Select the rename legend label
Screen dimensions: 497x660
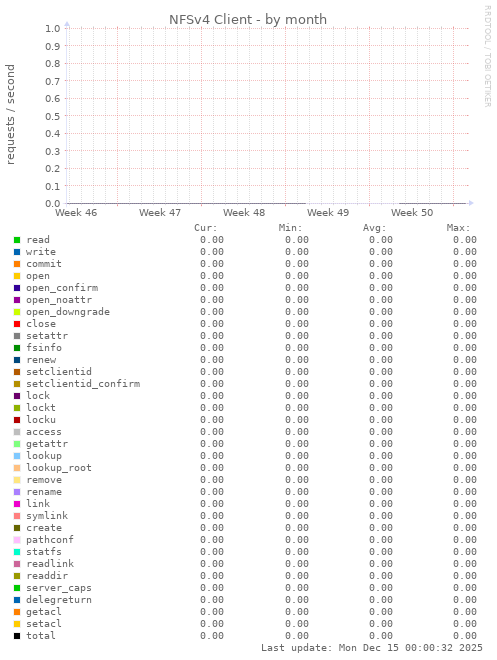coord(44,492)
